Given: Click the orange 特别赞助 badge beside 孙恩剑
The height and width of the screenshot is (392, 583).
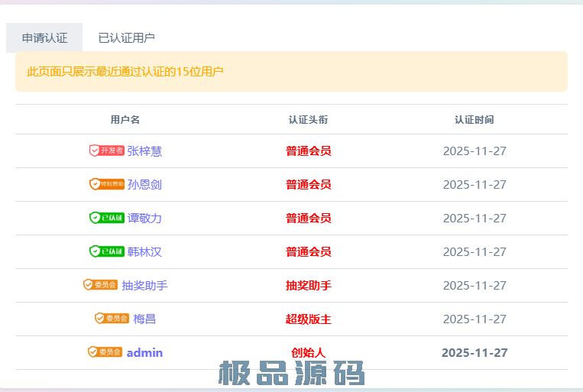Looking at the screenshot, I should tap(106, 184).
